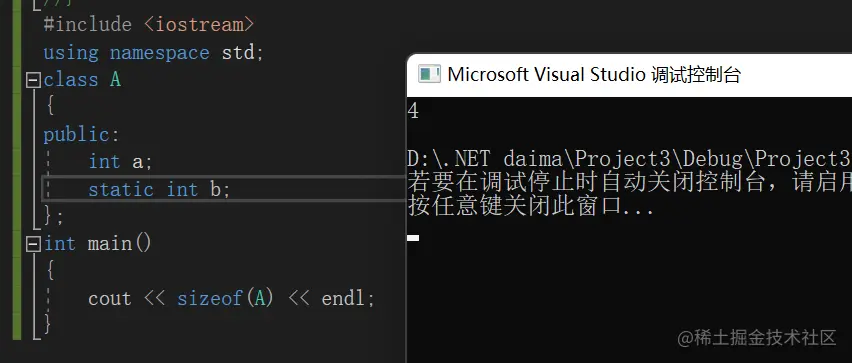
Task: Click the console output value 4
Action: click(x=414, y=111)
